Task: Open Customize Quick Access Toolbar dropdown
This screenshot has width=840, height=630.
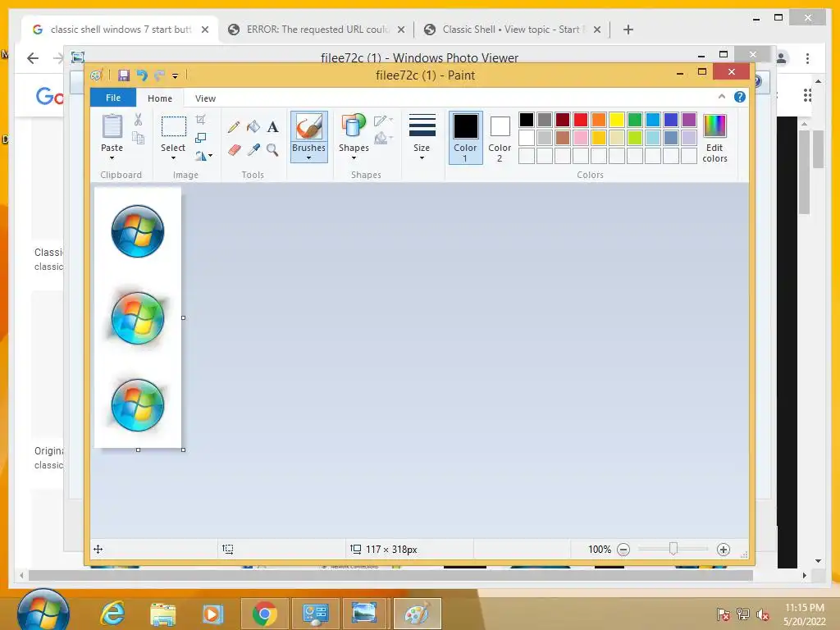Action: click(176, 76)
